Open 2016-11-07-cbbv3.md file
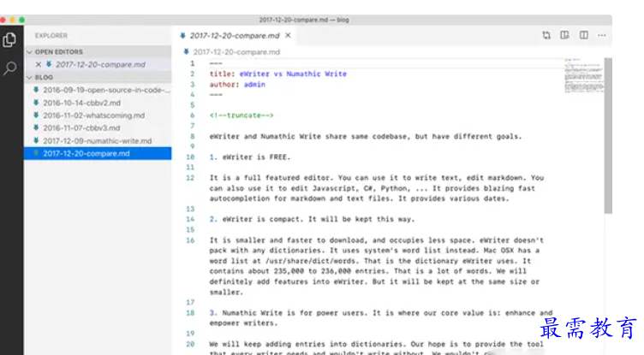The height and width of the screenshot is (355, 644). (x=98, y=128)
